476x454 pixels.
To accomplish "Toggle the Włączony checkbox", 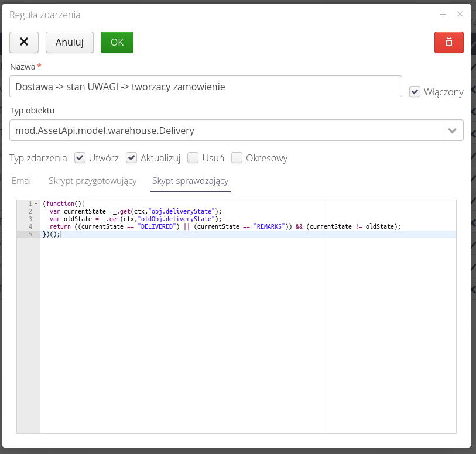I will coord(415,92).
